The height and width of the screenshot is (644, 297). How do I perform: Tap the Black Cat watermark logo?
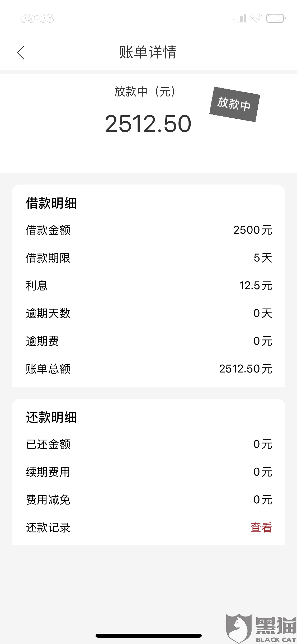point(261,628)
